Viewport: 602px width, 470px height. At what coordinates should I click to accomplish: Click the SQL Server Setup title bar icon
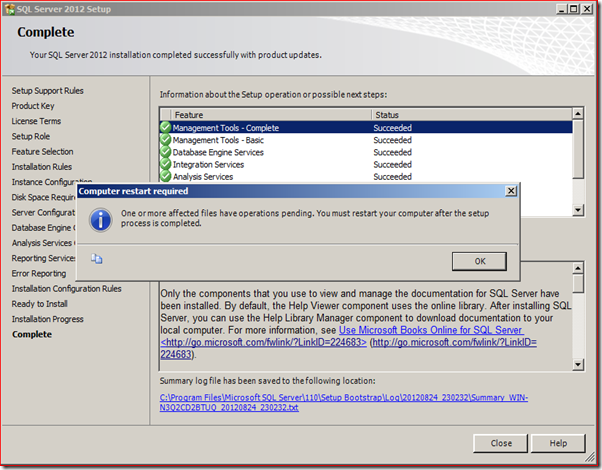[10, 8]
